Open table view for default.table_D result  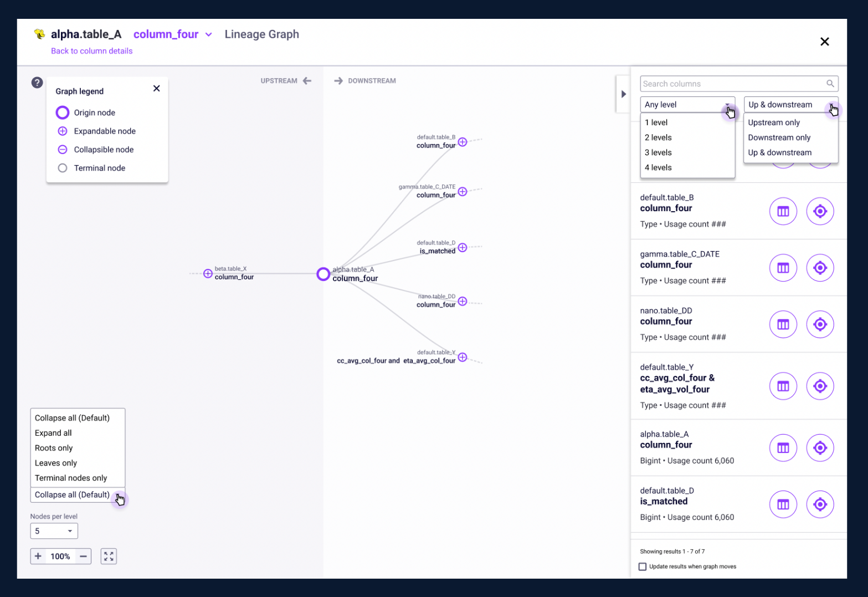pyautogui.click(x=783, y=504)
